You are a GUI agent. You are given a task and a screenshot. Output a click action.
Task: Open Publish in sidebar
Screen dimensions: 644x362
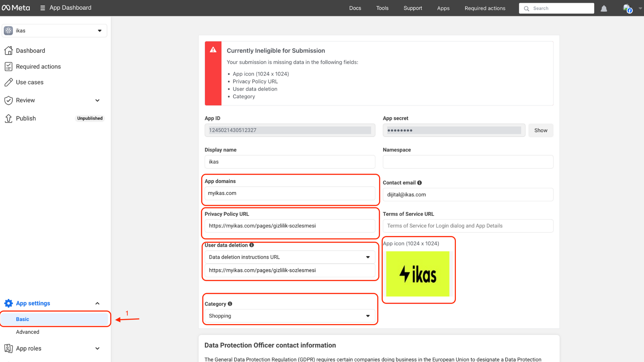26,118
